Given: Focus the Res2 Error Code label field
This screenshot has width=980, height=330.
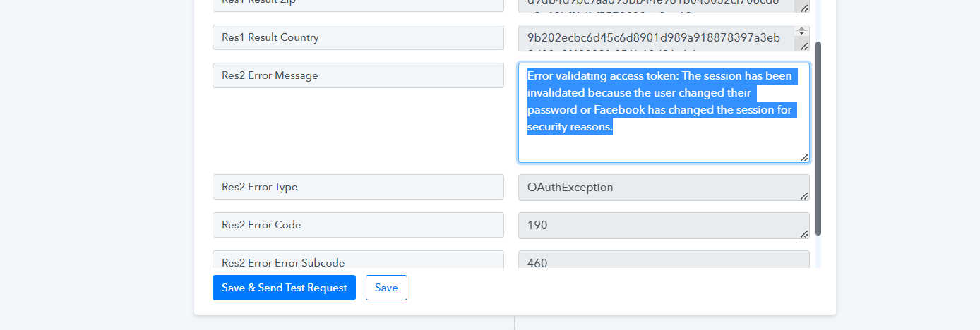Looking at the screenshot, I should tap(358, 225).
